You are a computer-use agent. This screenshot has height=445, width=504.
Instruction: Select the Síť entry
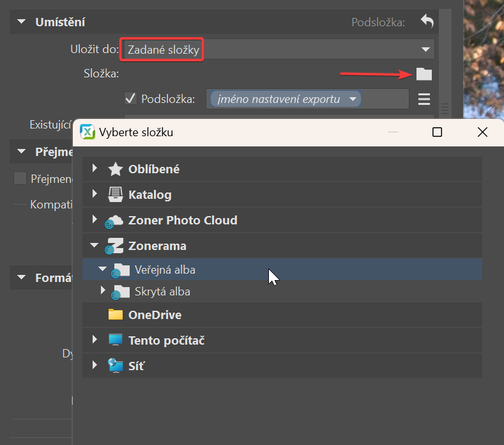[282, 366]
